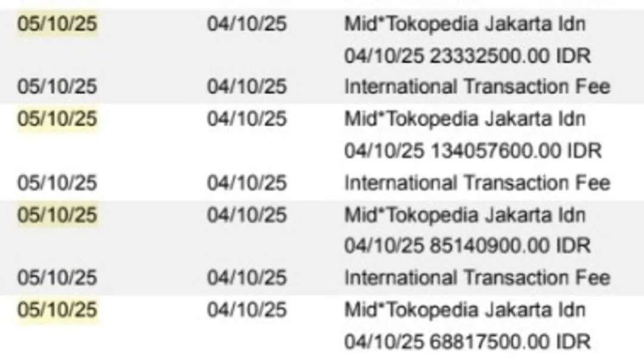This screenshot has width=644, height=362.
Task: Select International Transaction Fee below the 85140900.00 entry
Action: (477, 278)
